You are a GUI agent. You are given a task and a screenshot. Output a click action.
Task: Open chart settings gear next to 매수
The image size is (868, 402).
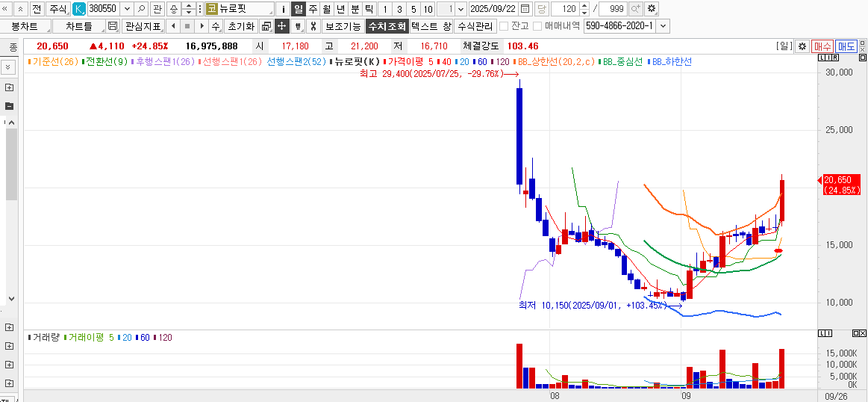point(802,46)
